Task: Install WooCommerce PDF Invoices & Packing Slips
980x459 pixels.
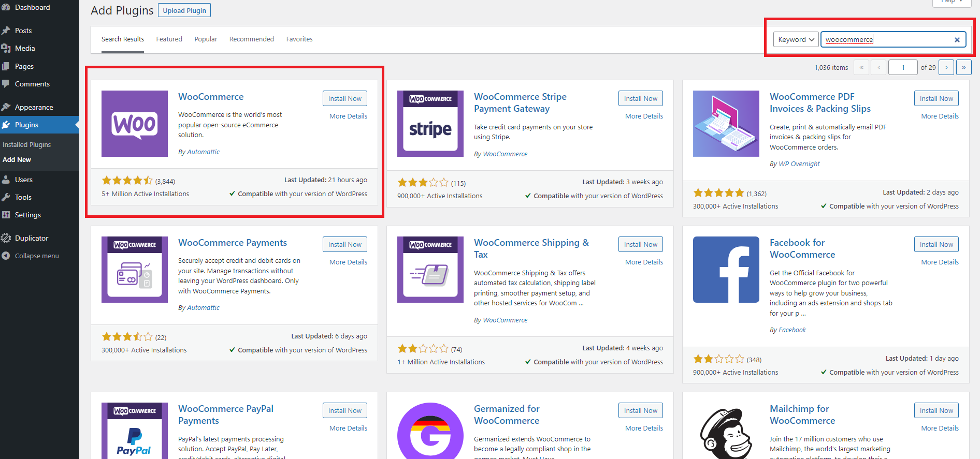Action: click(x=936, y=98)
